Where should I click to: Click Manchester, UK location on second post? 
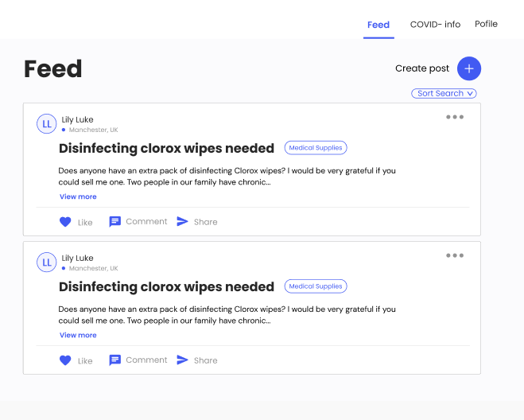(x=93, y=268)
